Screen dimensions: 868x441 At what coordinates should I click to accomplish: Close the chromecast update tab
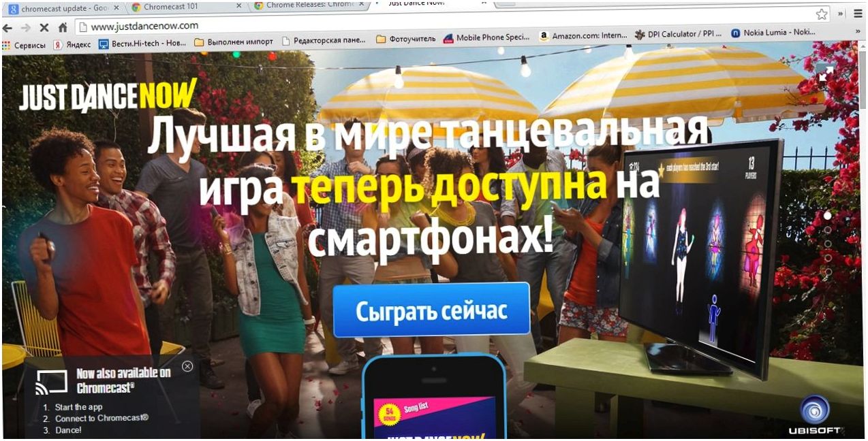click(115, 7)
